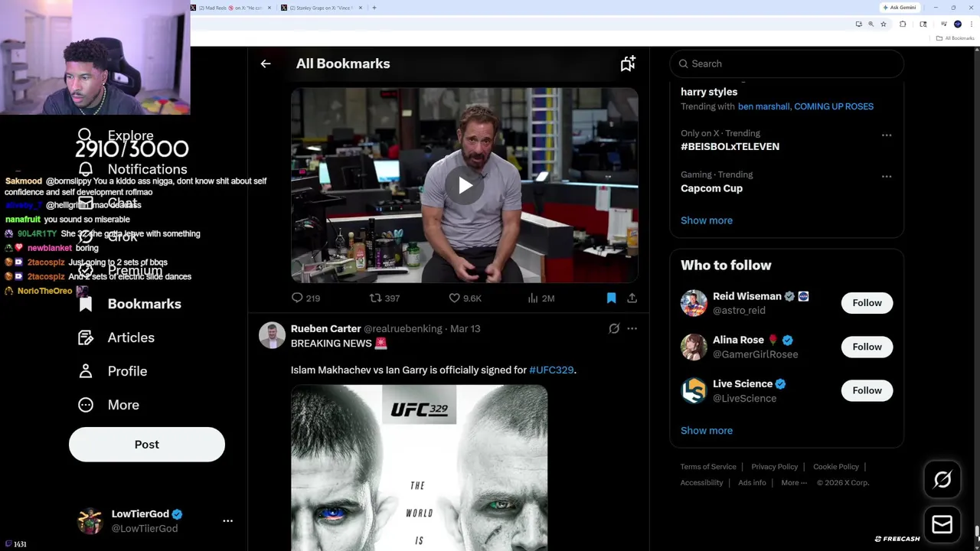Share the video post via upload arrow icon
Image resolution: width=980 pixels, height=551 pixels.
pyautogui.click(x=632, y=298)
